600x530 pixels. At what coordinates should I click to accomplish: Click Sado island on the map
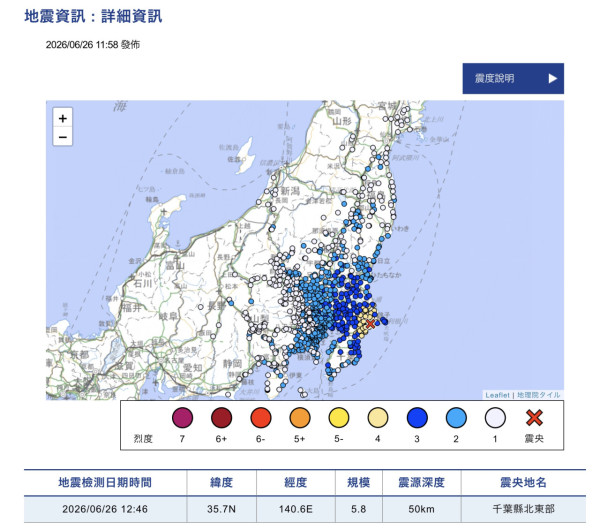[x=245, y=156]
